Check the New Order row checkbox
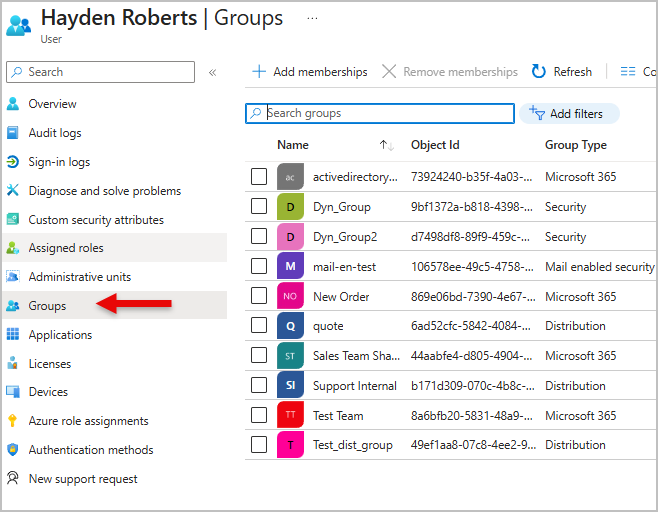658x512 pixels. pos(259,295)
